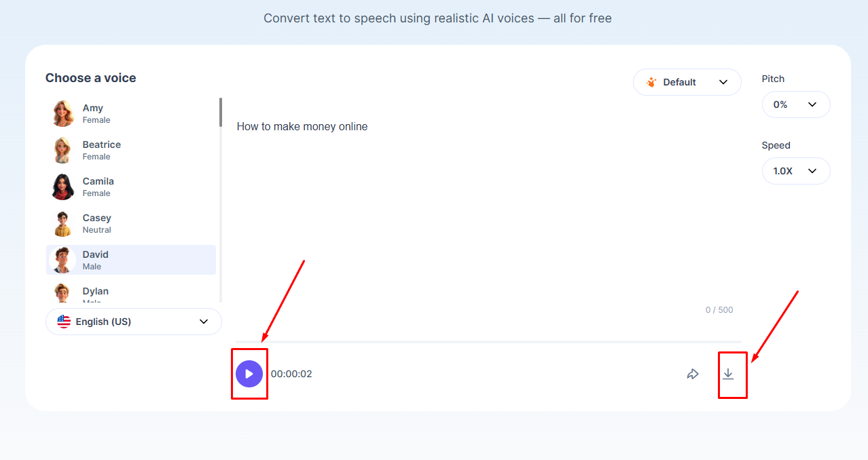Expand the Default voice style dropdown
868x460 pixels.
[687, 81]
